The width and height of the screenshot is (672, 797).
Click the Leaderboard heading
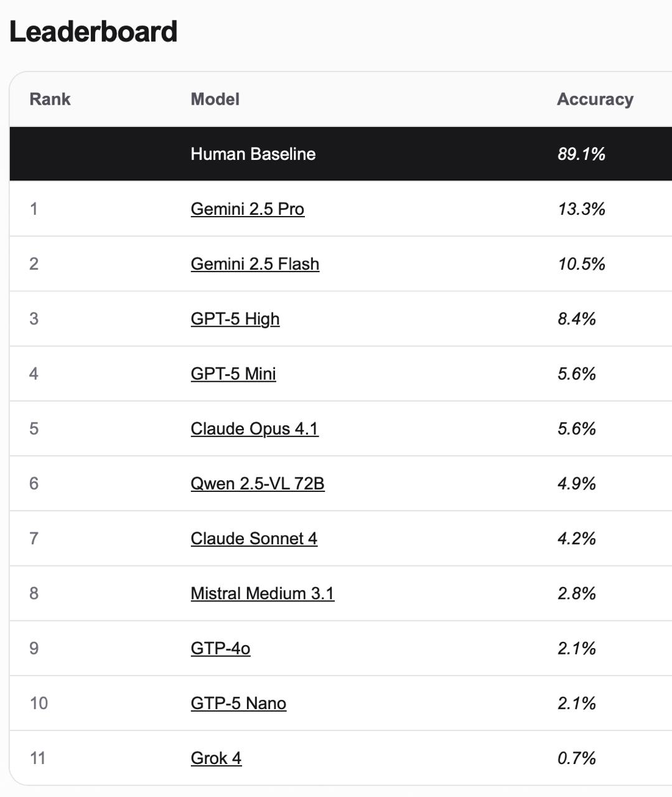point(93,32)
